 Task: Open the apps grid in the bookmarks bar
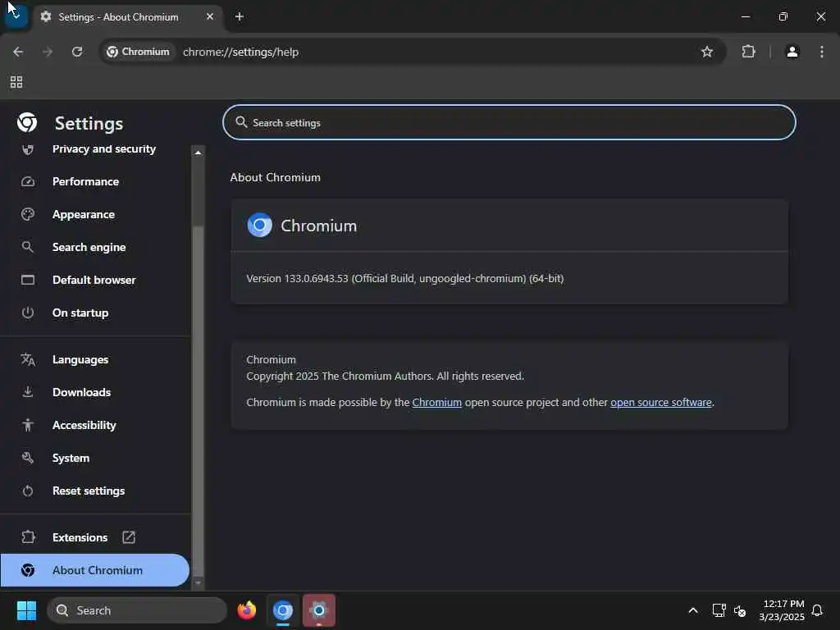[16, 82]
